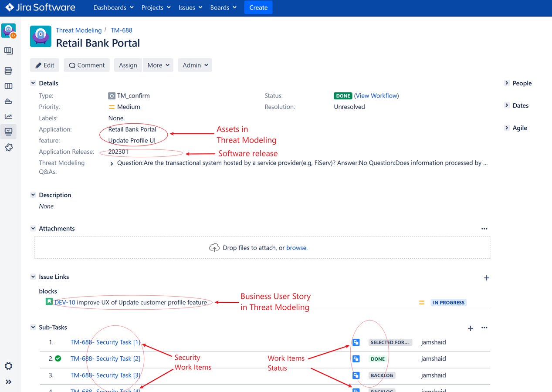Click the BACKLOG status on sub-task 3
552x392 pixels.
382,375
